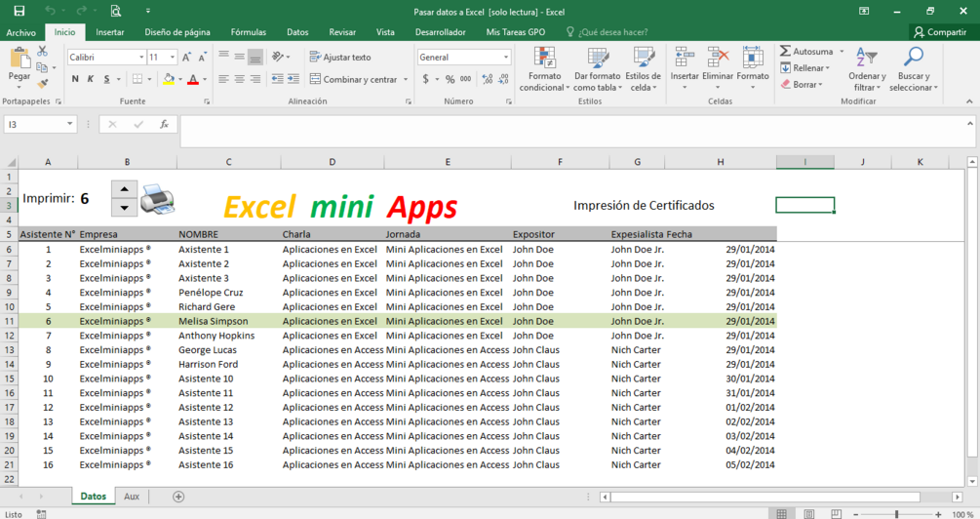The width and height of the screenshot is (980, 519).
Task: Switch to the Fórmulas ribbon tab
Action: (248, 32)
